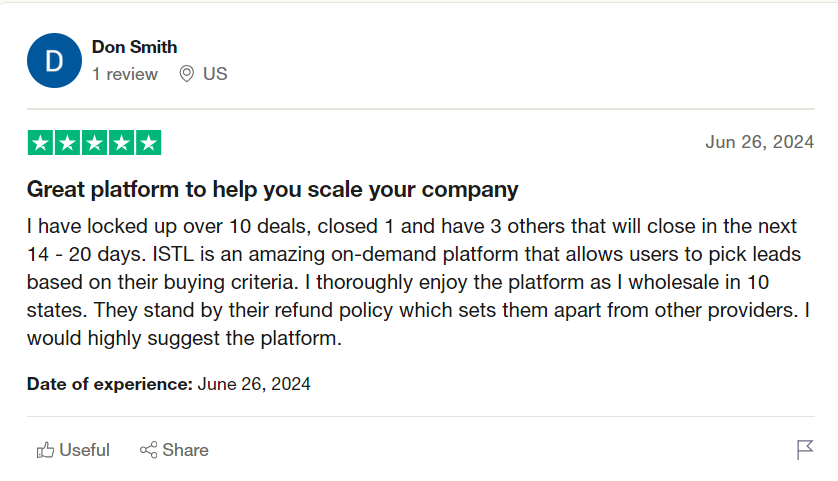Click the location pin icon beside US
838x481 pixels.
coord(186,74)
